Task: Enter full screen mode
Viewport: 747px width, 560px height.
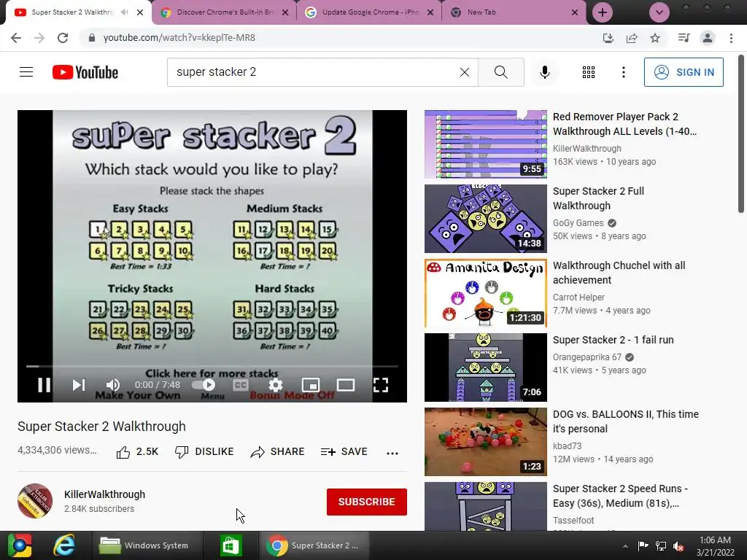Action: [381, 385]
